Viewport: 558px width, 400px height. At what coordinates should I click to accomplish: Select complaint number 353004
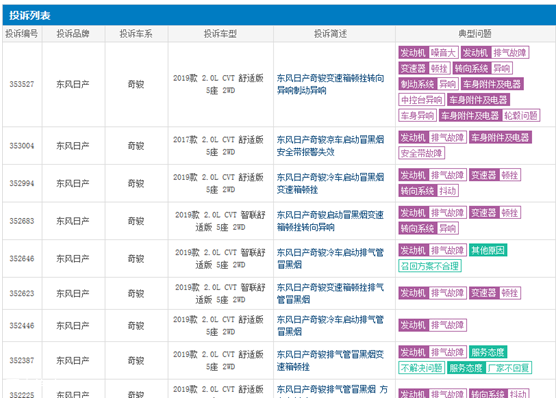[x=22, y=146]
